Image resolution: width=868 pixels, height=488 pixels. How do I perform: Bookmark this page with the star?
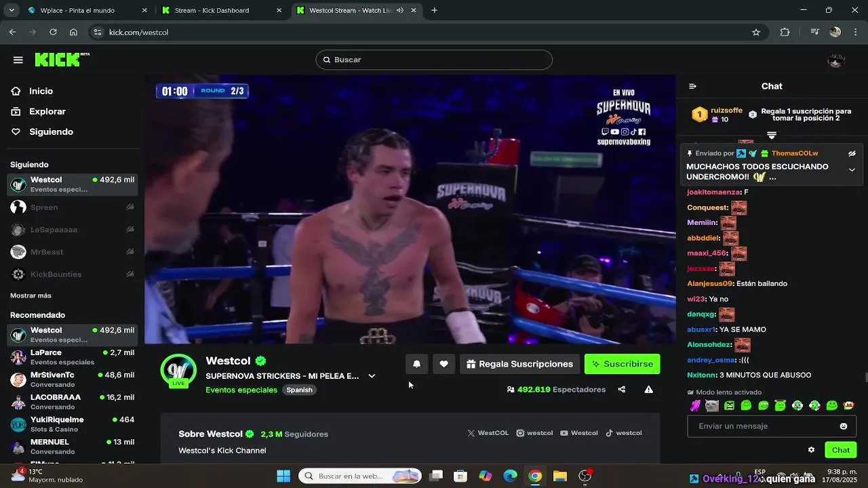pyautogui.click(x=756, y=32)
